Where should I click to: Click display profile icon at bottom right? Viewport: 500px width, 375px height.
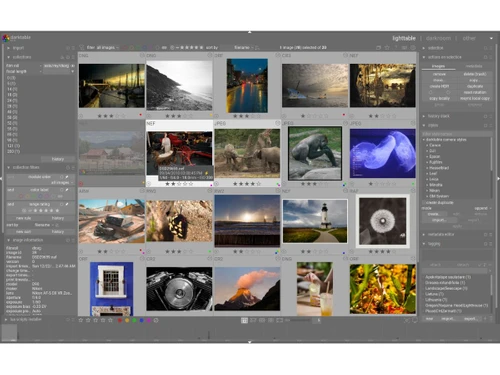coord(415,320)
